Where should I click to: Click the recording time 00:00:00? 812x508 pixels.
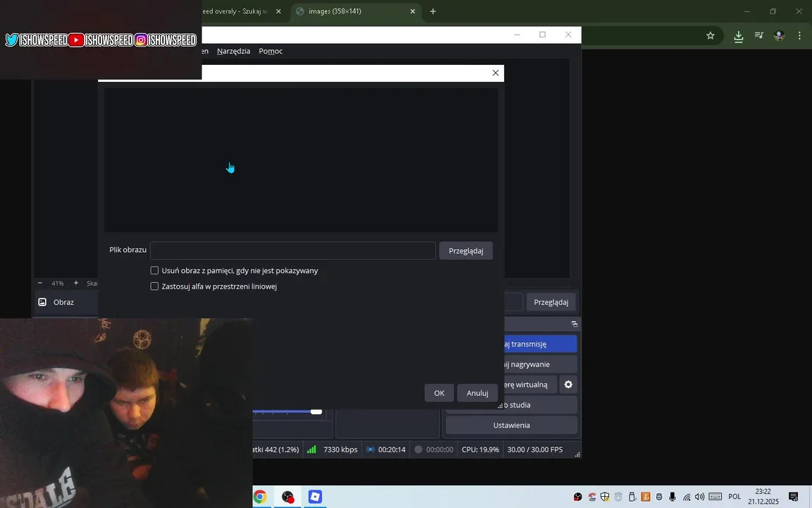pos(440,449)
